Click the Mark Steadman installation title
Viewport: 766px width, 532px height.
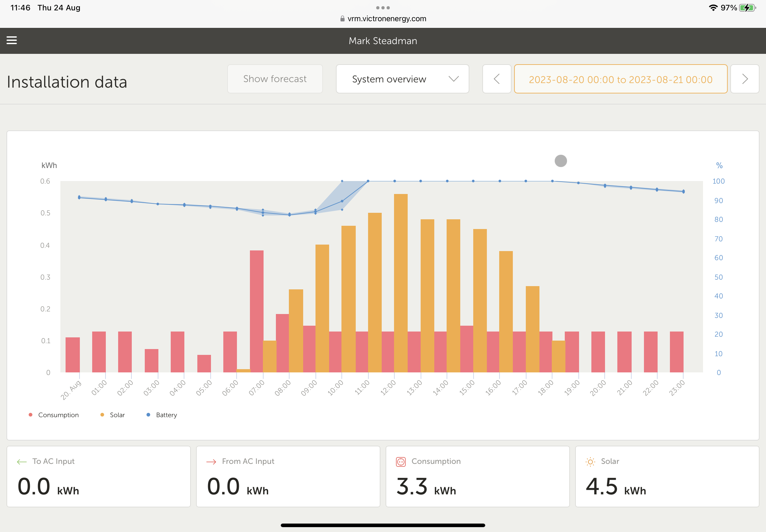(383, 41)
